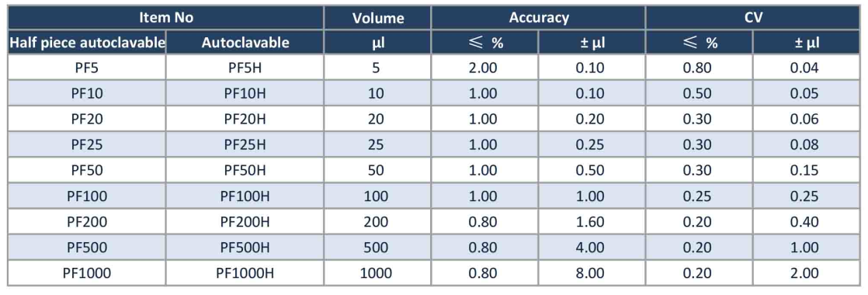This screenshot has width=868, height=295.
Task: Click the PF20 item cell
Action: pyautogui.click(x=86, y=119)
